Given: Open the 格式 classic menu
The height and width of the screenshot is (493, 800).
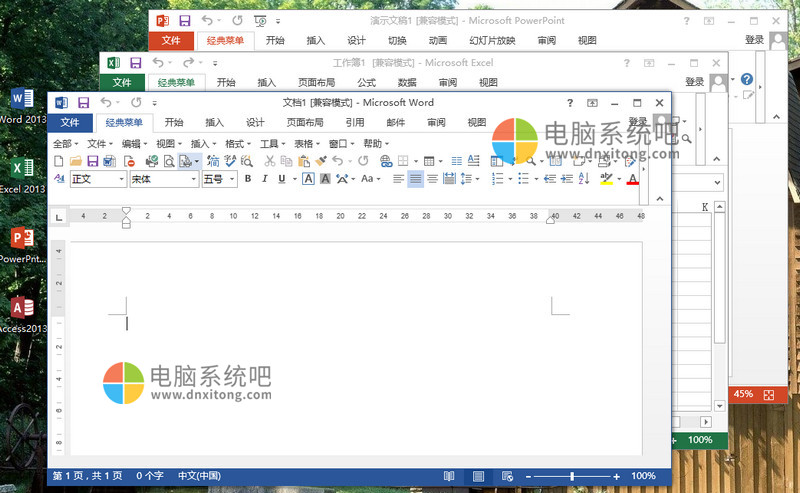Looking at the screenshot, I should tap(238, 144).
